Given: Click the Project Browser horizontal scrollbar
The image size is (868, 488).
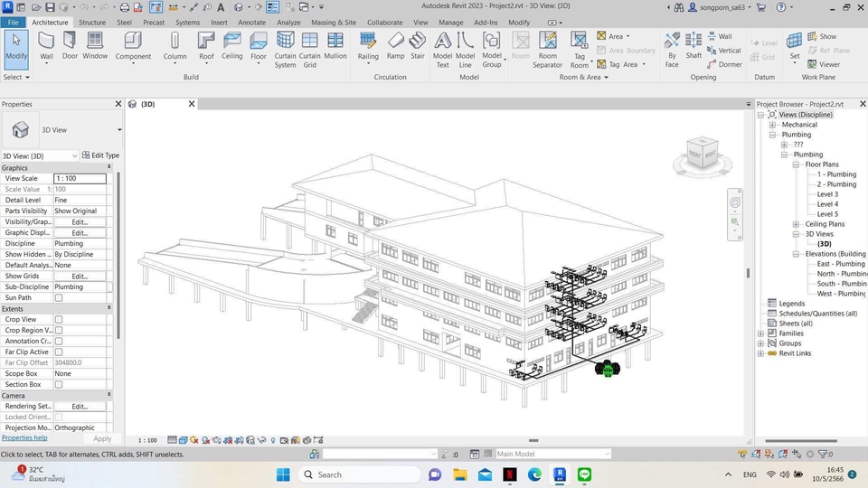Looking at the screenshot, I should tap(801, 441).
